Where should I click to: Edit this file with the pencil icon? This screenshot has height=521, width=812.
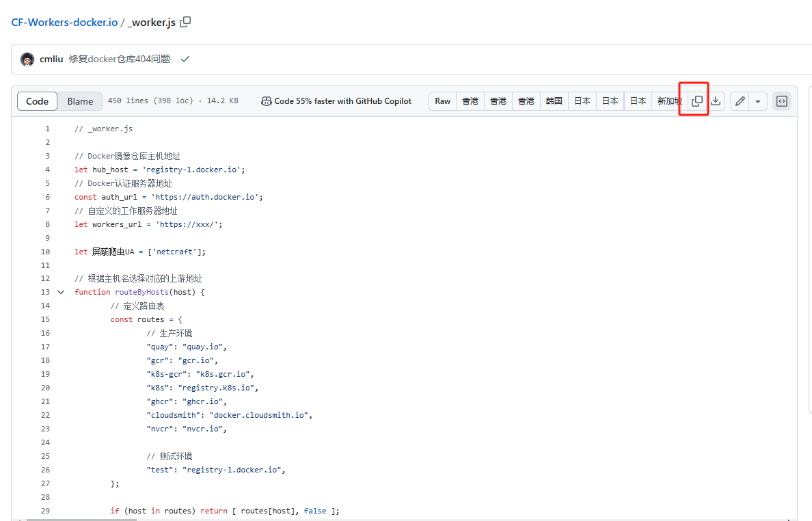pos(739,101)
